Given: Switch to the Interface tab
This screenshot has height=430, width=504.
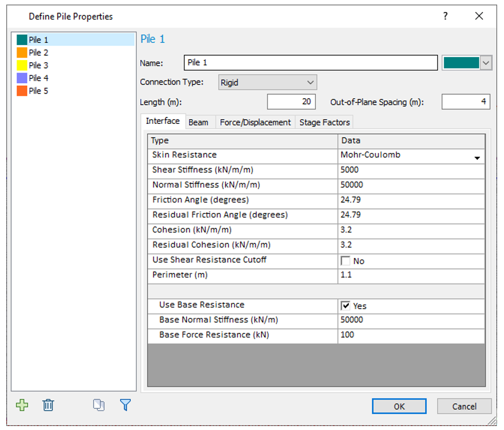Looking at the screenshot, I should tap(163, 121).
